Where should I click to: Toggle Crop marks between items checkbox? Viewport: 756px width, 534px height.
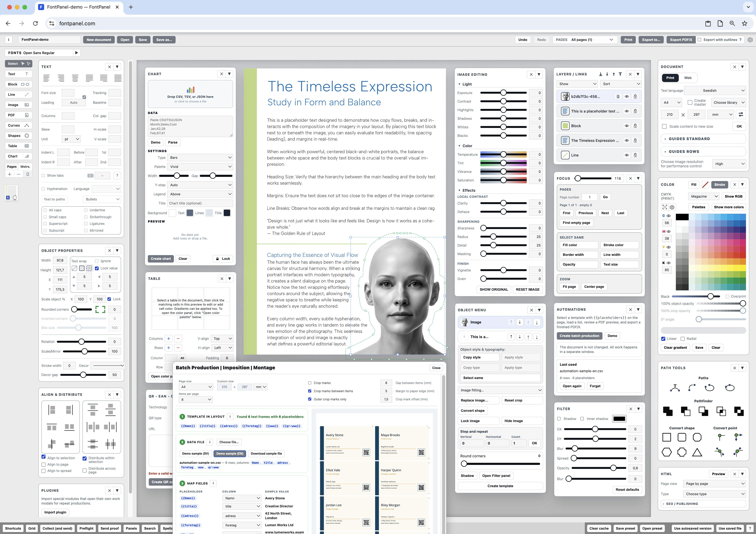[310, 391]
